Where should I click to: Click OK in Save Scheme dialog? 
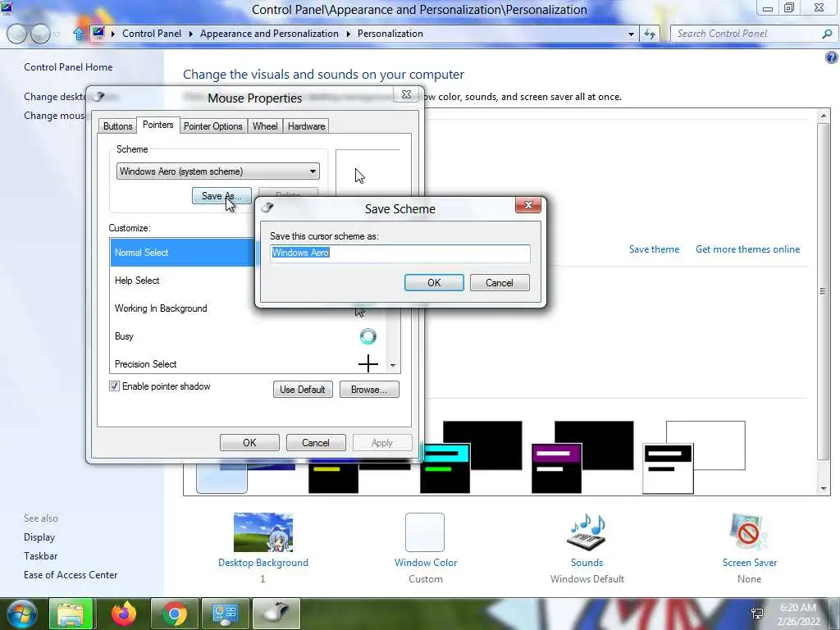[434, 283]
